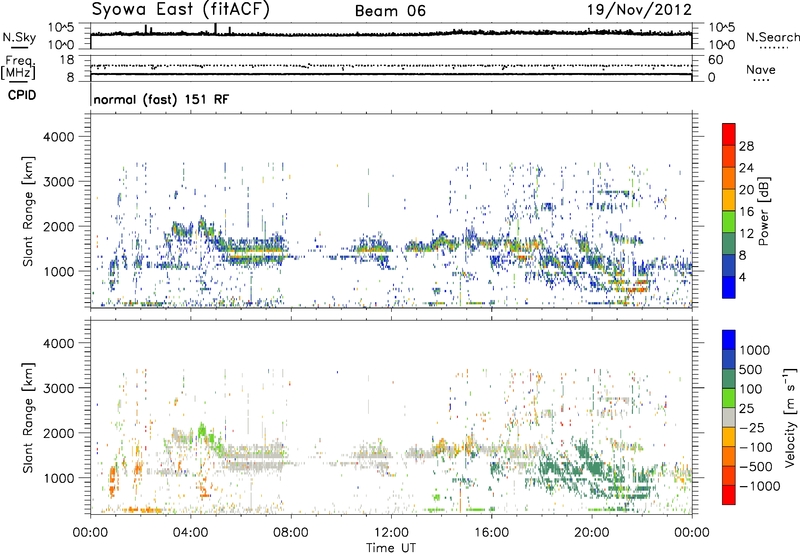
Task: Click the '04:00' time tick label
Action: click(190, 533)
